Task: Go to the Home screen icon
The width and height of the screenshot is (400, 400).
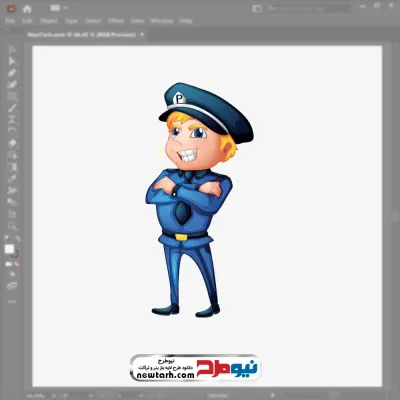Action: pyautogui.click(x=27, y=9)
